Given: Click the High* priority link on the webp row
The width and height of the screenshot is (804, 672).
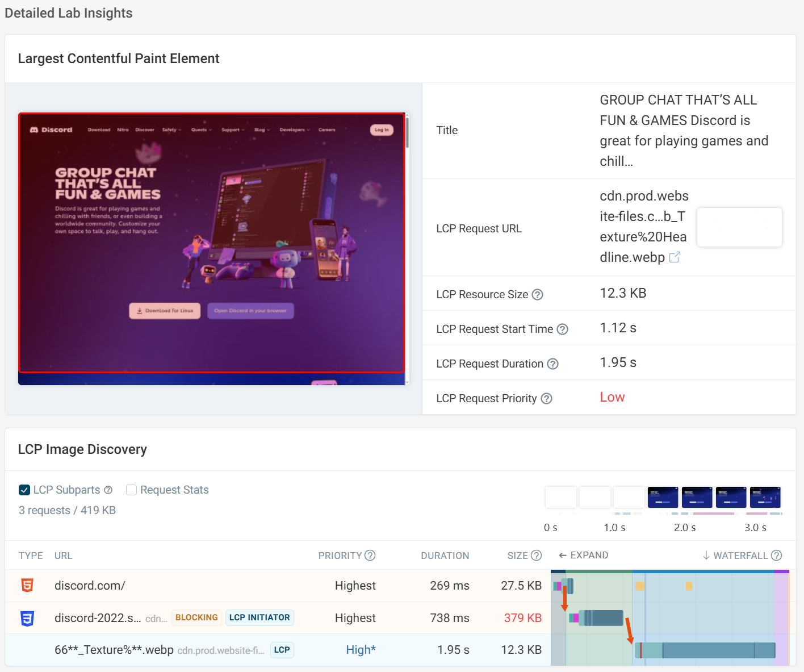Looking at the screenshot, I should [360, 650].
